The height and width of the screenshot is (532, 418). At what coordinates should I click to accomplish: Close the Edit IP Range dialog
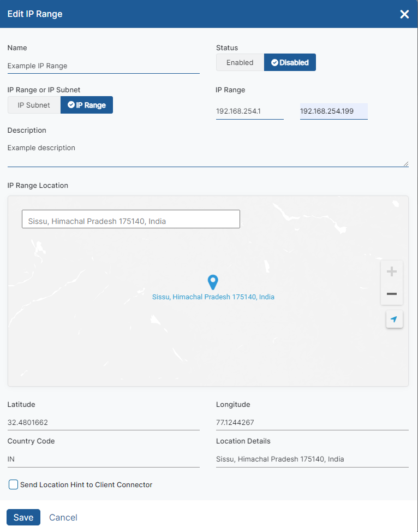click(x=404, y=14)
